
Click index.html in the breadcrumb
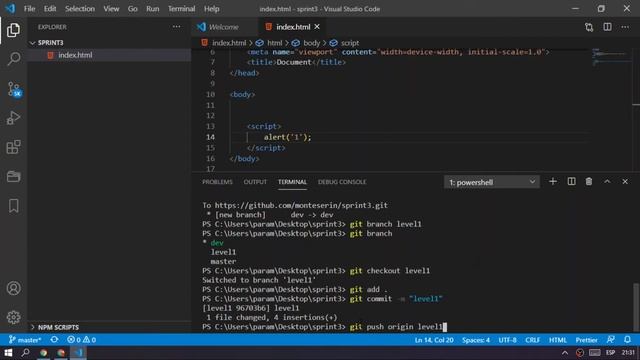(x=229, y=43)
